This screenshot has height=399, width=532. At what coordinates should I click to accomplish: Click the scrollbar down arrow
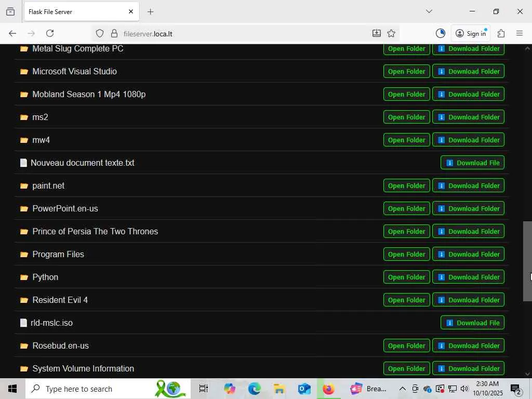point(527,374)
